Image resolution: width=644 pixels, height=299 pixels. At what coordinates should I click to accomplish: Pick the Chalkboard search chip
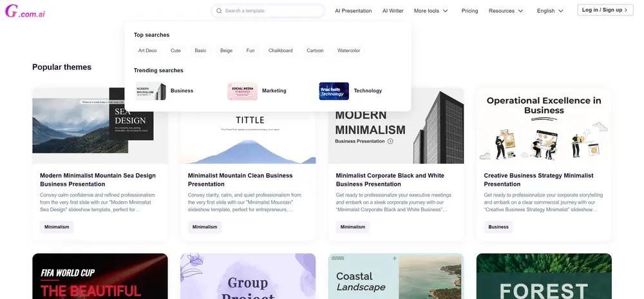(x=281, y=50)
